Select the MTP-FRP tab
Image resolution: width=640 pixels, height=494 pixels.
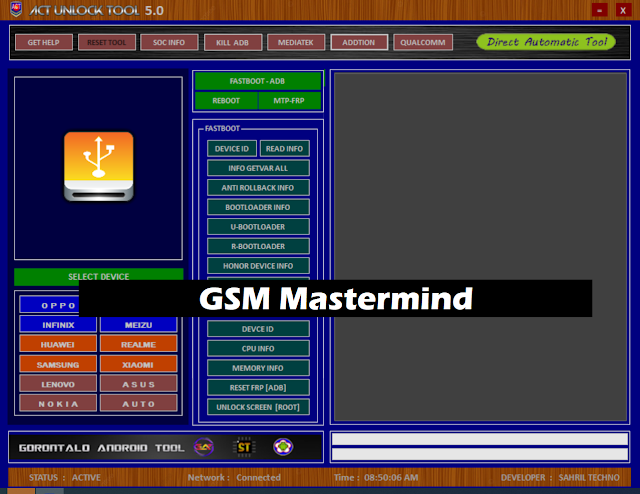coord(289,100)
